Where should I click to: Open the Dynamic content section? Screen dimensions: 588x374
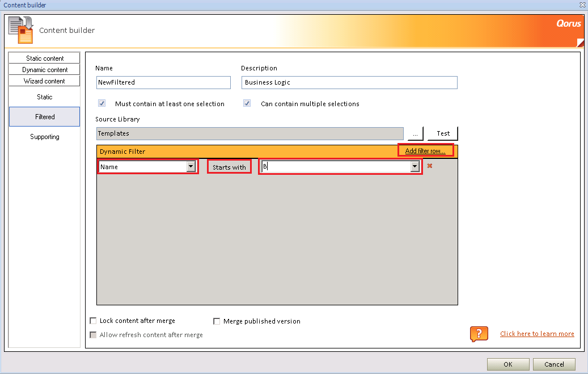(x=44, y=69)
